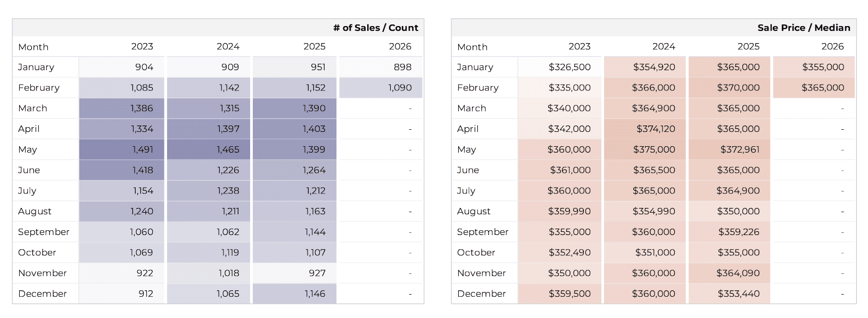Select May 2023 sales count cell 1,491
This screenshot has height=318, width=868.
pyautogui.click(x=143, y=149)
